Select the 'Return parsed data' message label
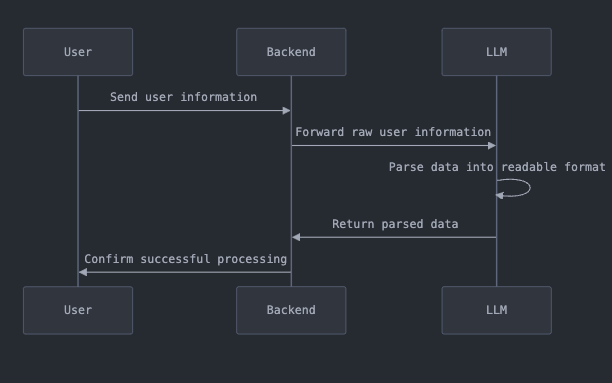This screenshot has height=383, width=612. coord(395,224)
